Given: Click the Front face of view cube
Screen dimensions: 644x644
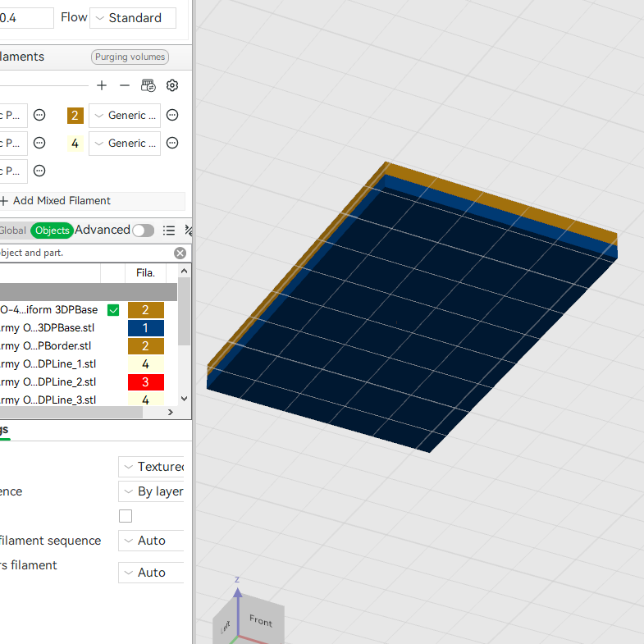Looking at the screenshot, I should (261, 620).
